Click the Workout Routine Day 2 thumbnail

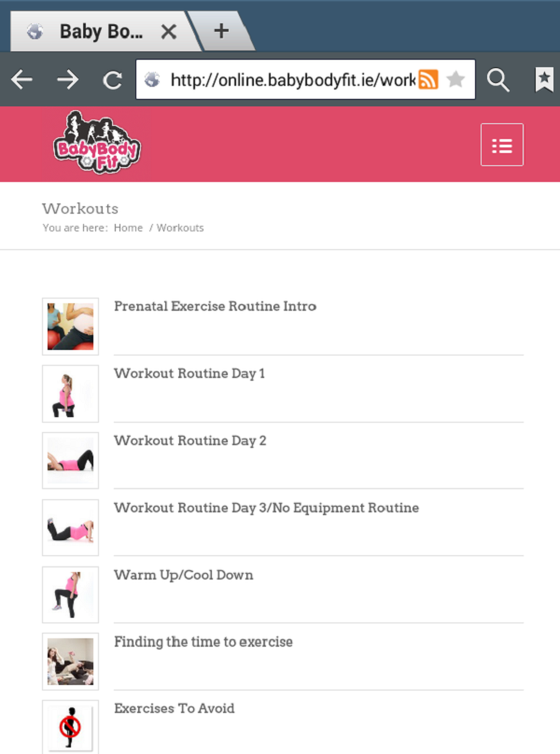[x=70, y=460]
